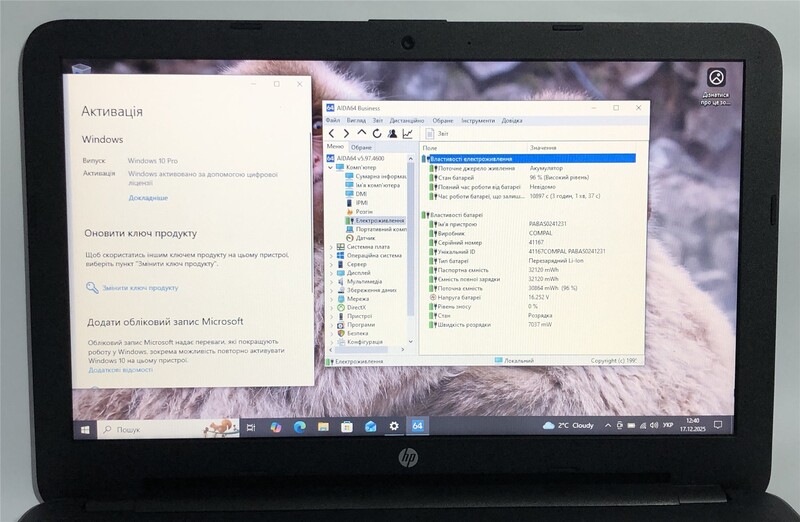The height and width of the screenshot is (522, 800).
Task: Open the Вигляд menu
Action: (356, 120)
